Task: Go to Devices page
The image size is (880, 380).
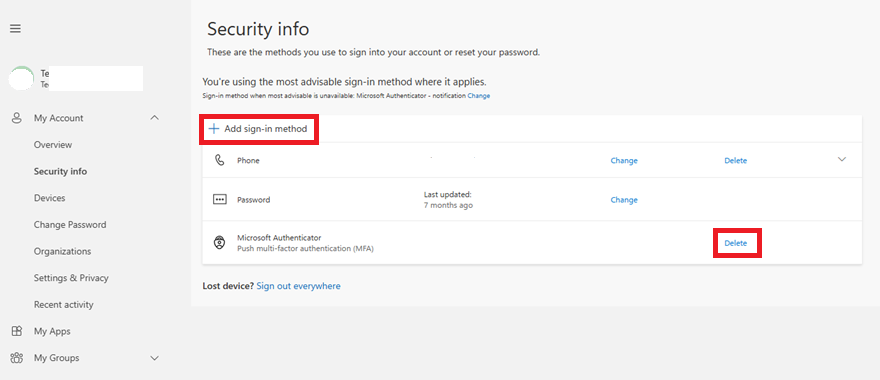Action: (49, 198)
